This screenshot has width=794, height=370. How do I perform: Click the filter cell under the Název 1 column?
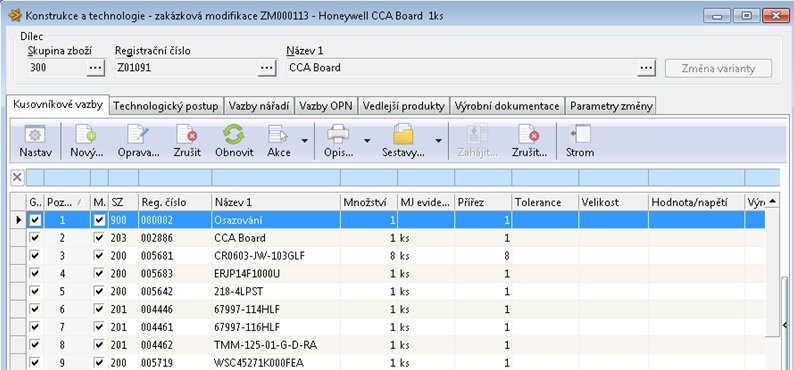pos(276,177)
